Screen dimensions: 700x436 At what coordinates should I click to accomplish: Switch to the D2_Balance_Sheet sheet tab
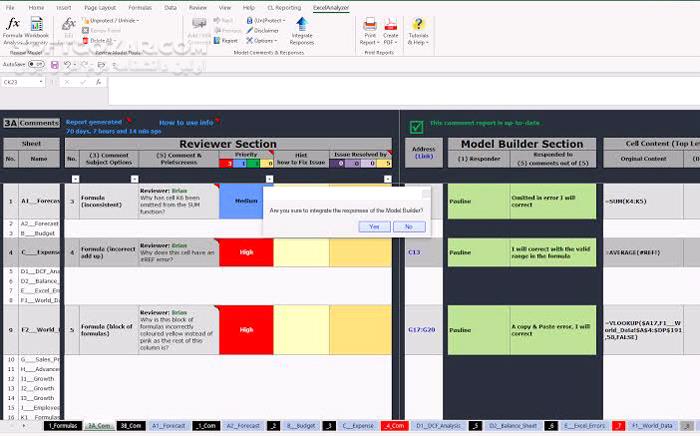[513, 426]
